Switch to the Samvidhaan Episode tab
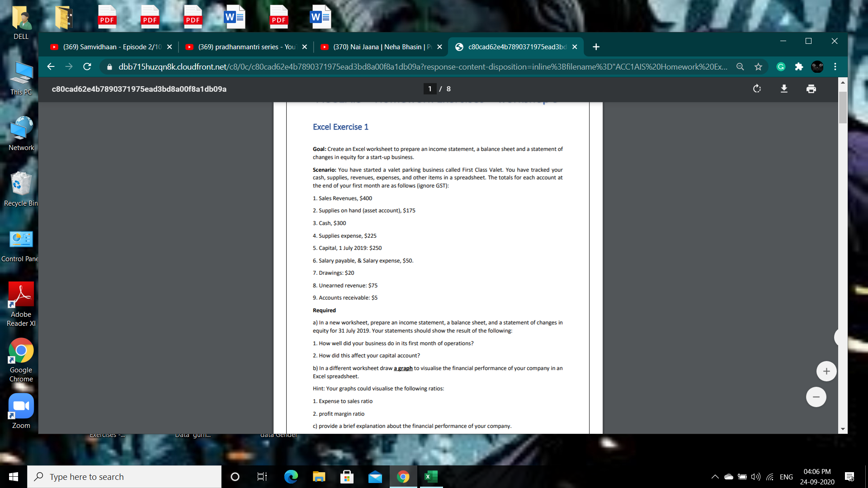Image resolution: width=868 pixels, height=488 pixels. (111, 47)
